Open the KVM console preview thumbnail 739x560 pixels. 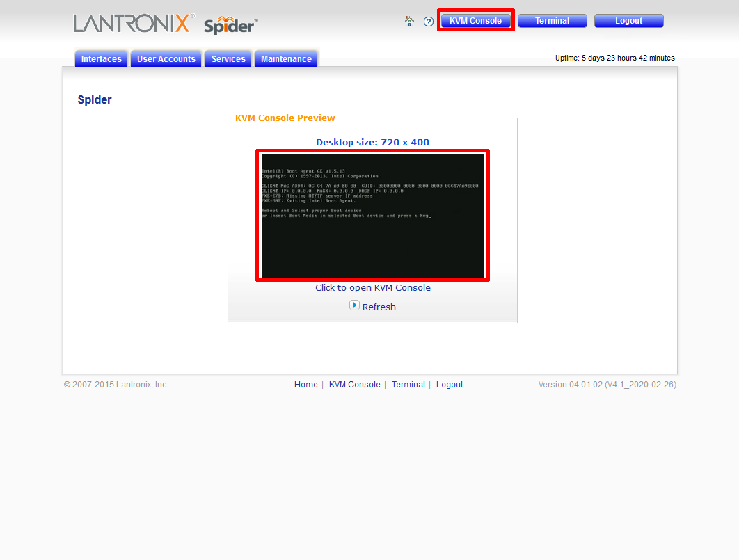tap(372, 215)
